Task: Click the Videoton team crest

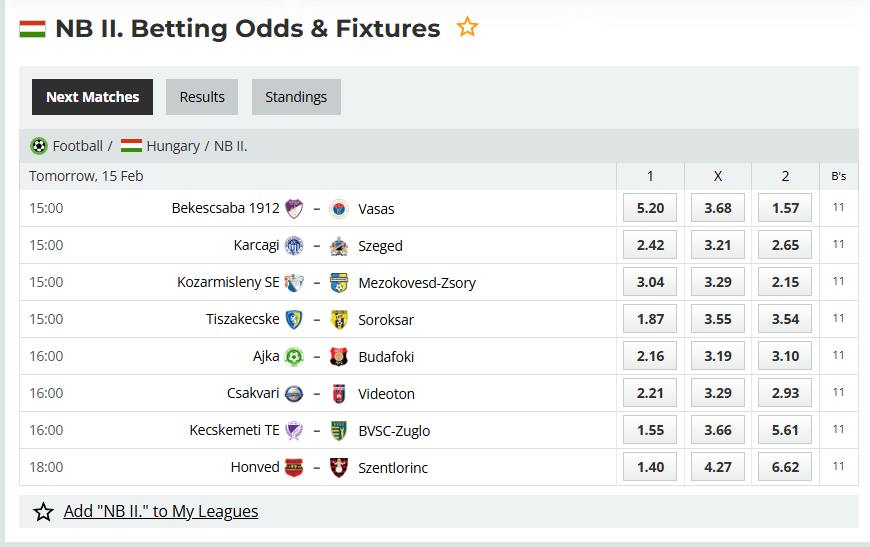Action: click(339, 394)
